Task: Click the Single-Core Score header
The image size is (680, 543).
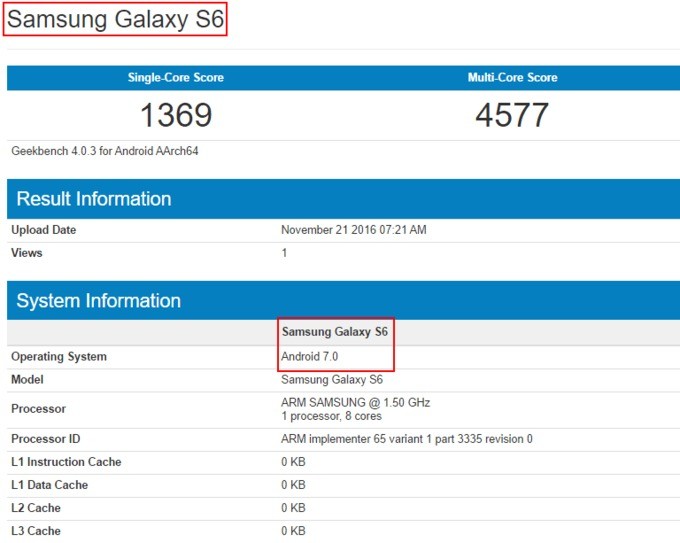Action: point(175,78)
